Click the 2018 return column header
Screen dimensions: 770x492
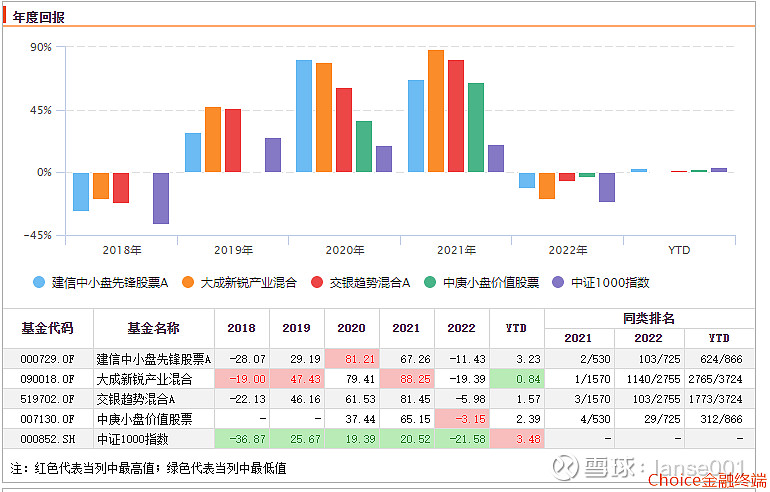[241, 328]
